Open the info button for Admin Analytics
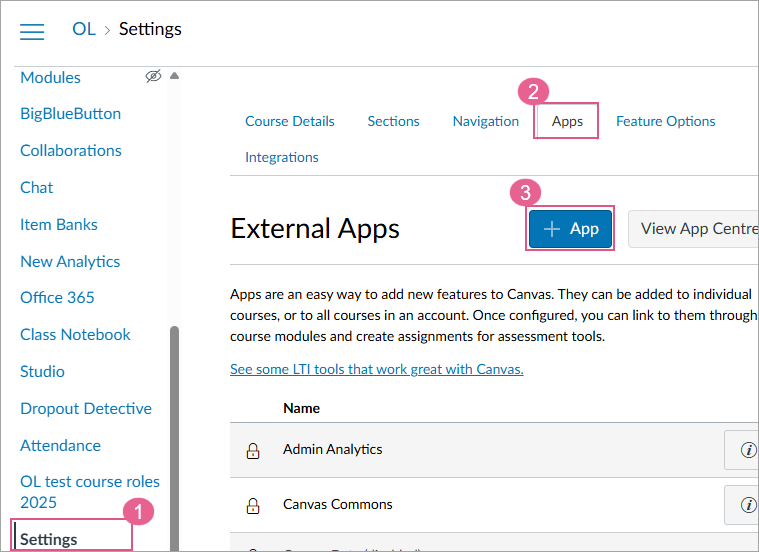 click(742, 450)
